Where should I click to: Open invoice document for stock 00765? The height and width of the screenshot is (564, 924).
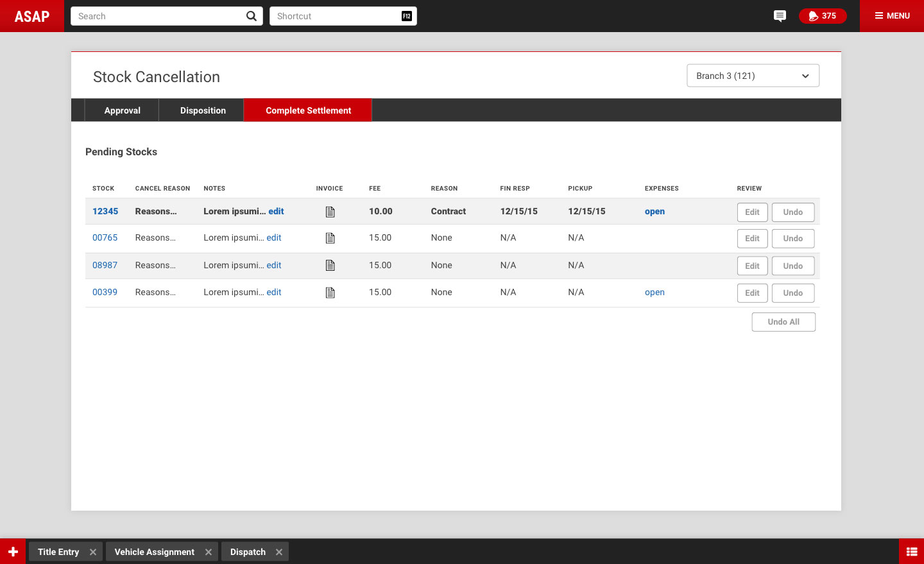coord(330,238)
